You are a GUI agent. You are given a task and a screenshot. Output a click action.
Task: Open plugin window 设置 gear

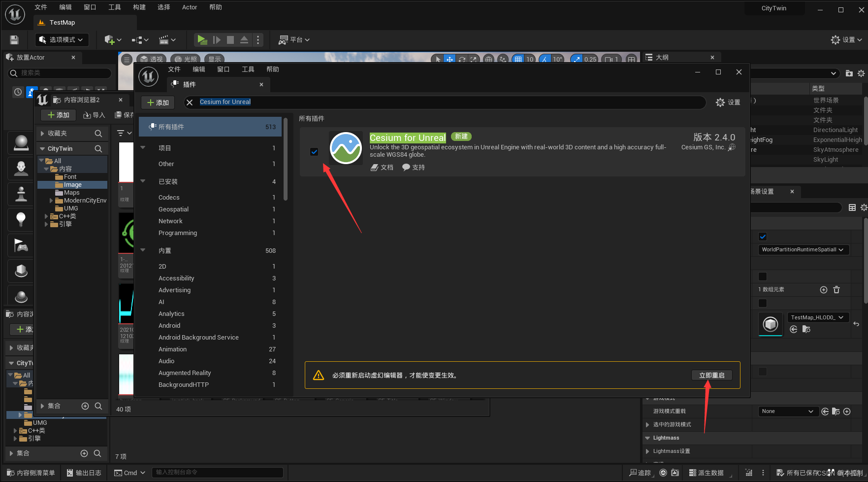[728, 103]
